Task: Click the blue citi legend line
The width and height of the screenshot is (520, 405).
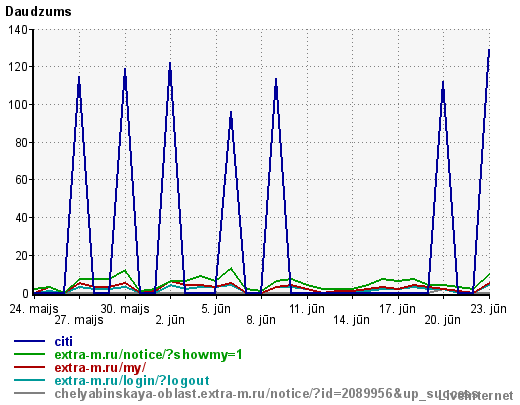Action: (x=29, y=341)
